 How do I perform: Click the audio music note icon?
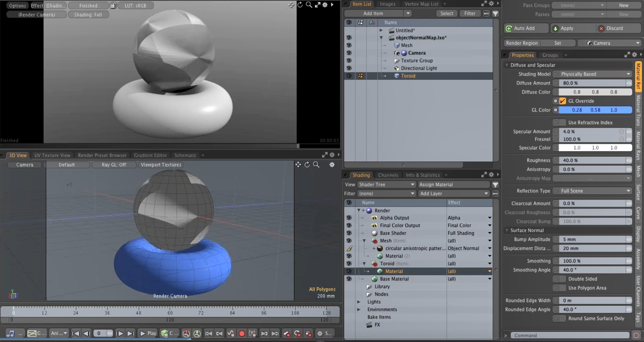10,333
